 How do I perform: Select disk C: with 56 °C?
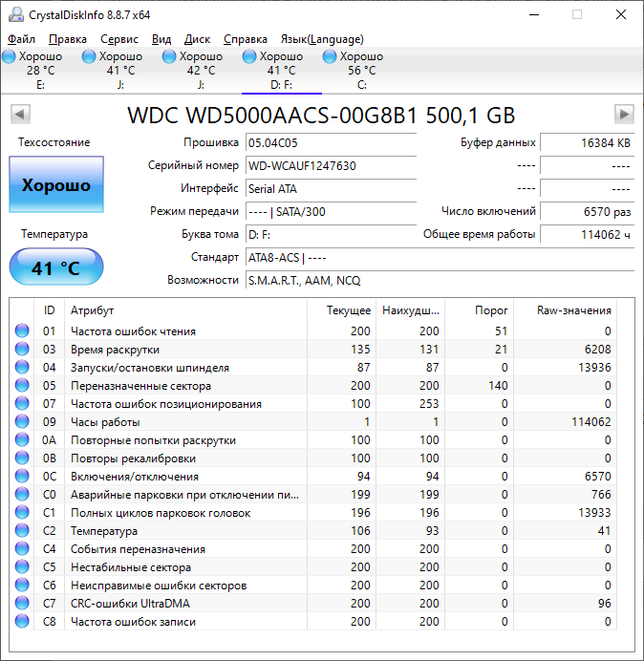[361, 70]
